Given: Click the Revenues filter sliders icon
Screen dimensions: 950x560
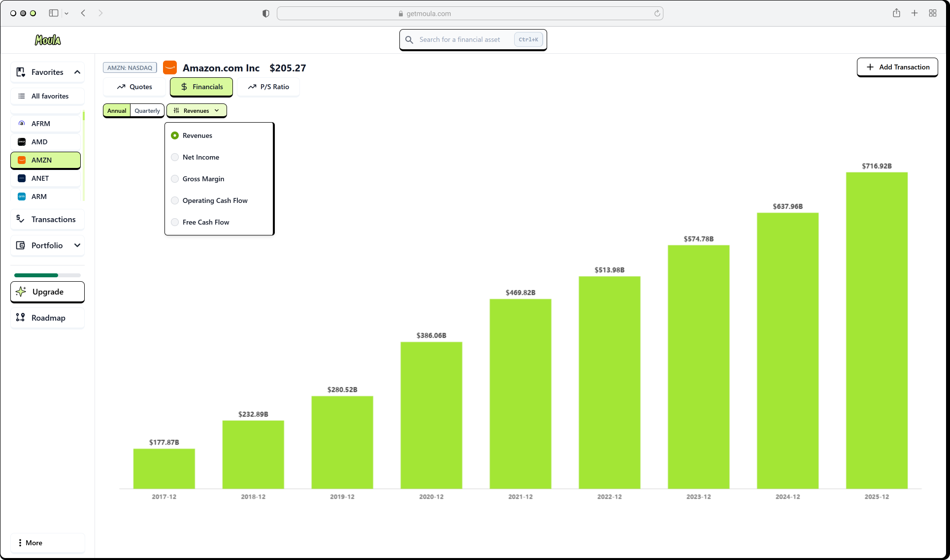Looking at the screenshot, I should tap(176, 111).
